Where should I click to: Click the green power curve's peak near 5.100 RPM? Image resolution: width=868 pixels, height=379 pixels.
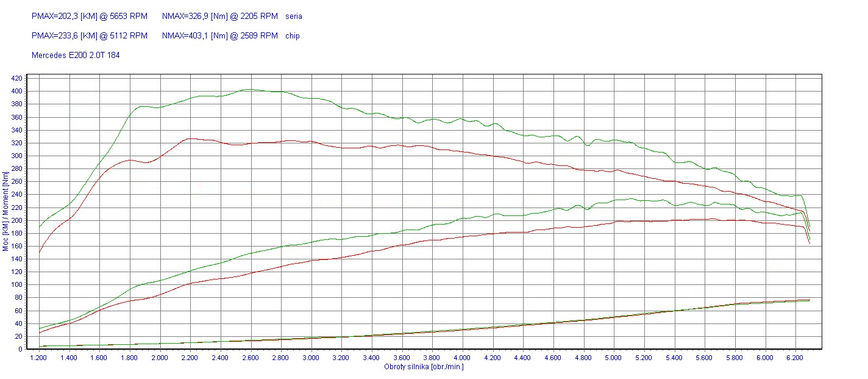(x=630, y=198)
